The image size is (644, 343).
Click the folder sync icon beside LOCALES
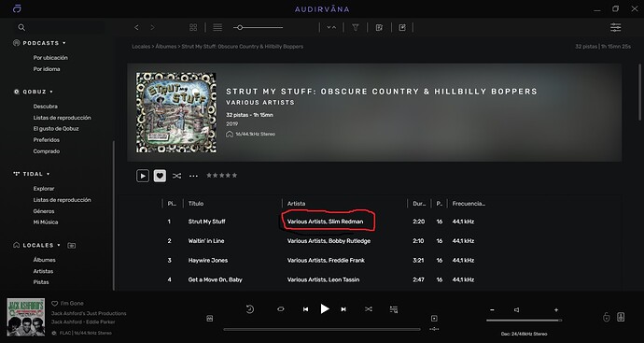72,246
